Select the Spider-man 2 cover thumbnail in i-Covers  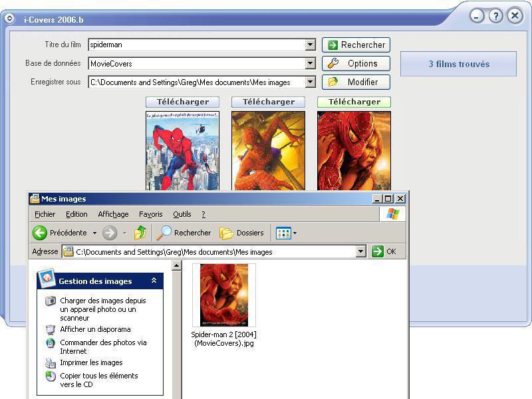point(354,151)
